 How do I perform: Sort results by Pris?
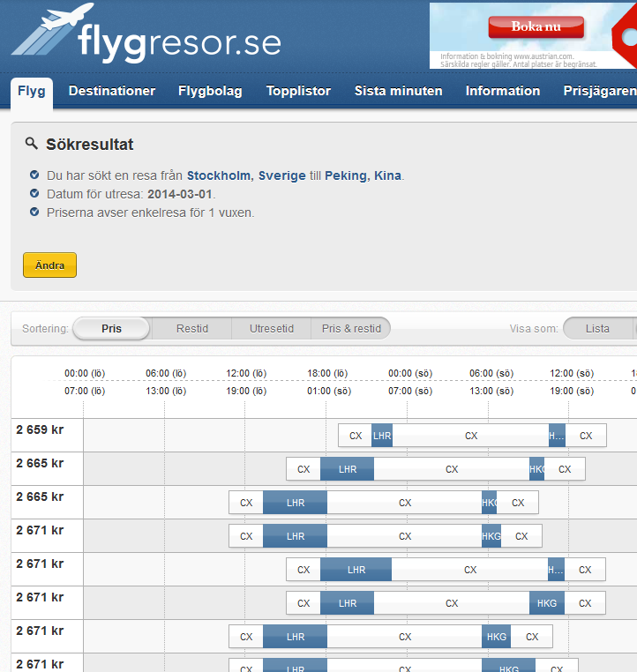pyautogui.click(x=112, y=329)
